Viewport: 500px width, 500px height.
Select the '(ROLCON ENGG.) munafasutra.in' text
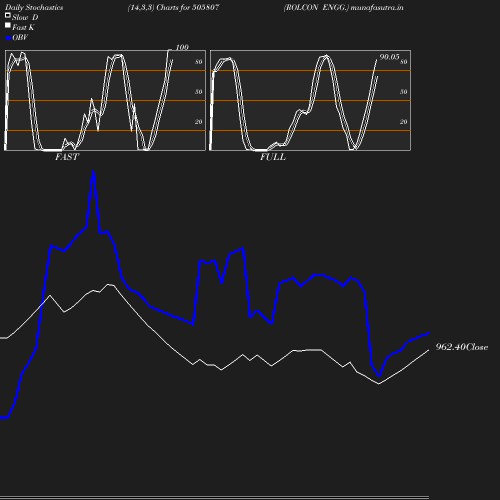pyautogui.click(x=343, y=7)
